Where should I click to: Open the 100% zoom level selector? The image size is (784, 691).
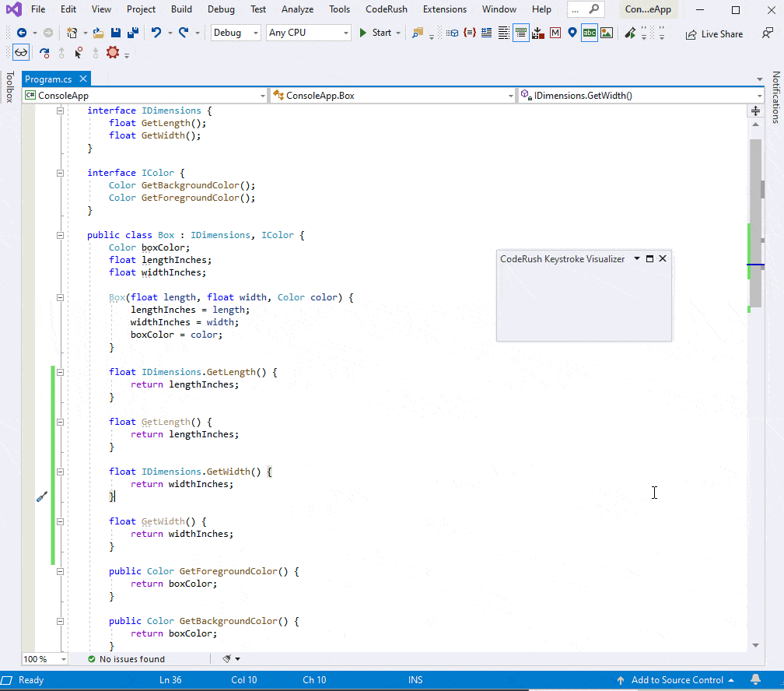point(44,658)
